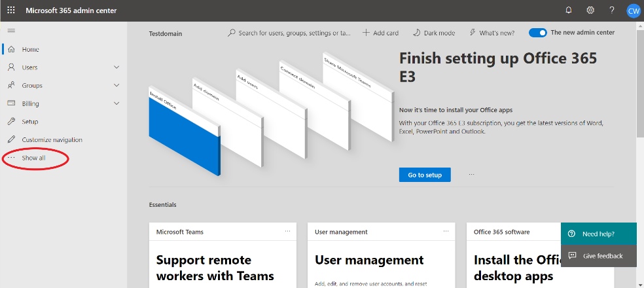
Task: Open the settings gear icon
Action: click(590, 10)
